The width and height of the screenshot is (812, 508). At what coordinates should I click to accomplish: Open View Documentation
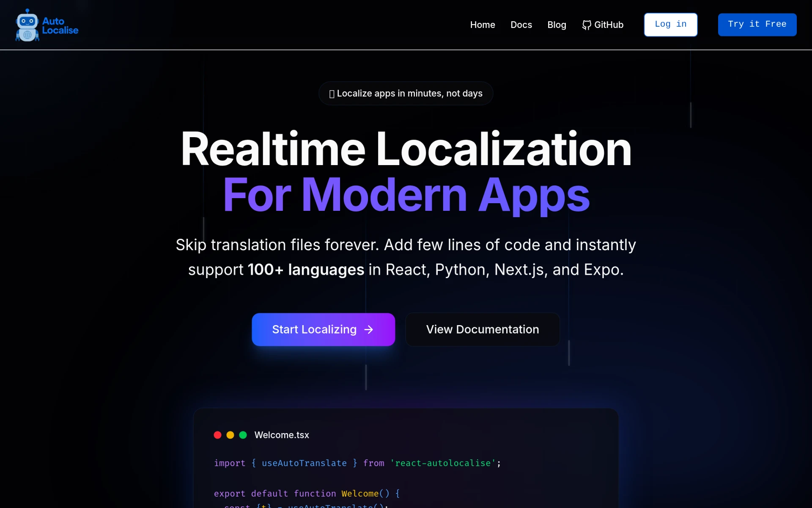pyautogui.click(x=483, y=329)
